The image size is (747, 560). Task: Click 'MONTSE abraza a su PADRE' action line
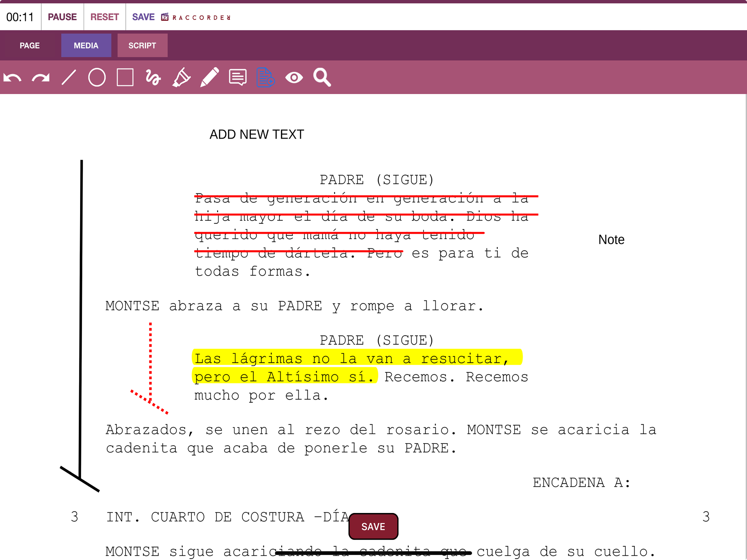click(x=294, y=306)
